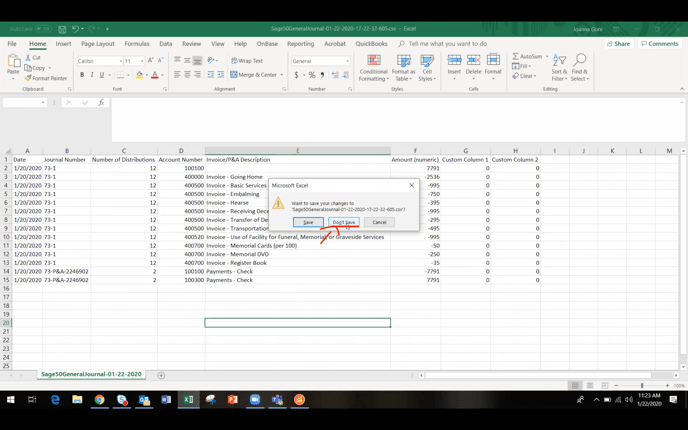Viewport: 688px width, 430px height.
Task: Toggle the AutoSave switch
Action: pyautogui.click(x=43, y=29)
